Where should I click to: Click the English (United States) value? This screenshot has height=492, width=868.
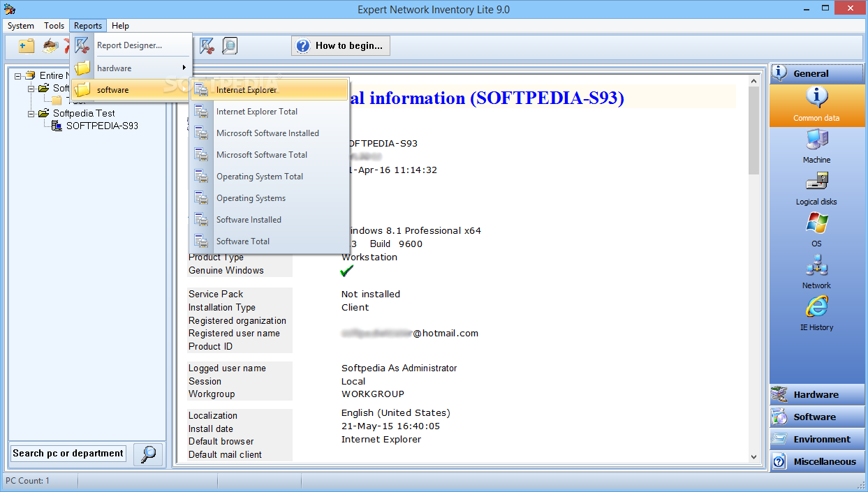tap(396, 413)
